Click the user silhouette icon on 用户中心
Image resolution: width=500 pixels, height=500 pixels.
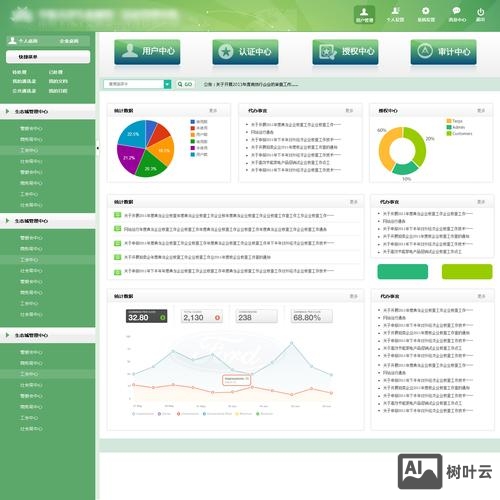pyautogui.click(x=130, y=51)
